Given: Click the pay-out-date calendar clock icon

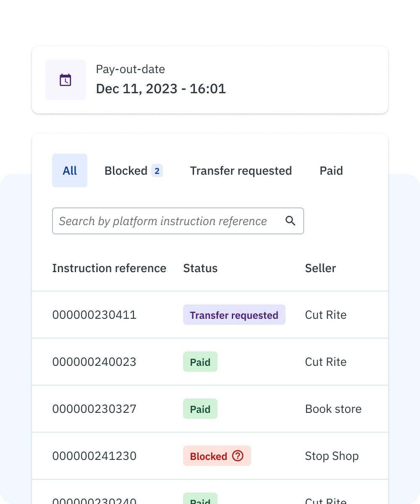Looking at the screenshot, I should [x=66, y=80].
